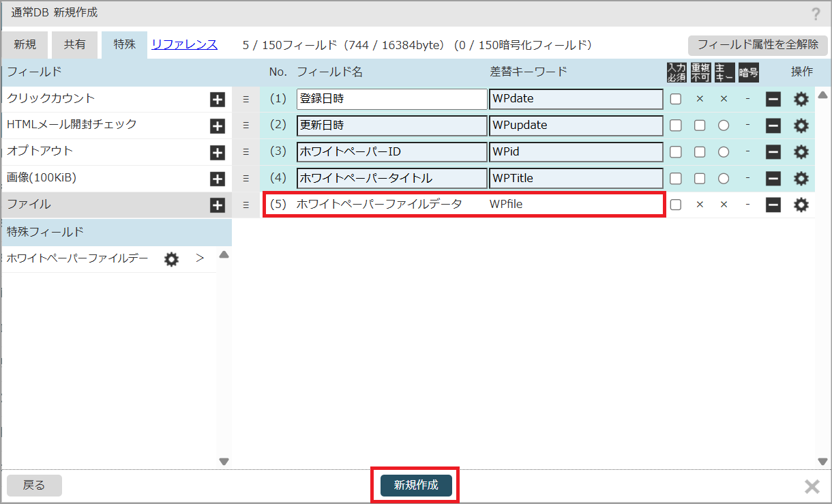
Task: Click the help question mark icon
Action: tap(816, 14)
